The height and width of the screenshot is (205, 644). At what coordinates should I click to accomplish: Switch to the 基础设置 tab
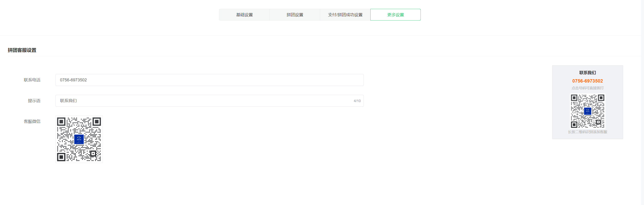tap(244, 15)
